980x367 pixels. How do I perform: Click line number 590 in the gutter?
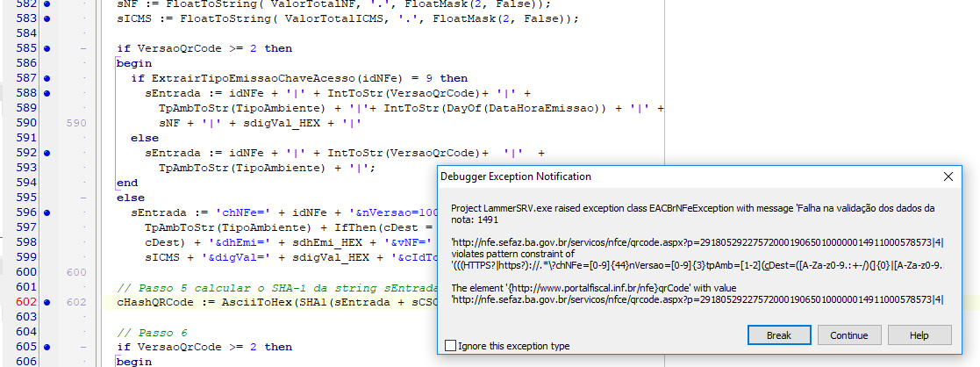[x=25, y=123]
